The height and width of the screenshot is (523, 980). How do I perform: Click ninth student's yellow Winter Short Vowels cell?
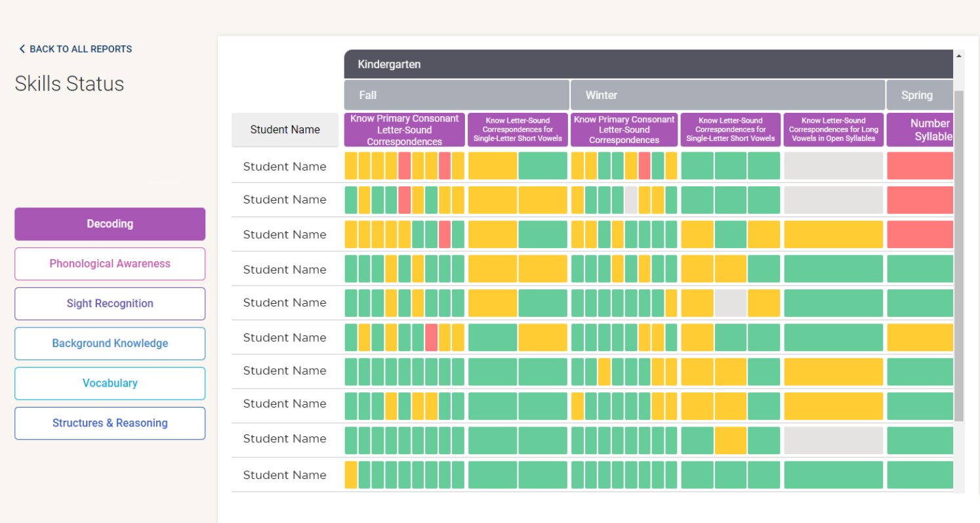tap(731, 440)
